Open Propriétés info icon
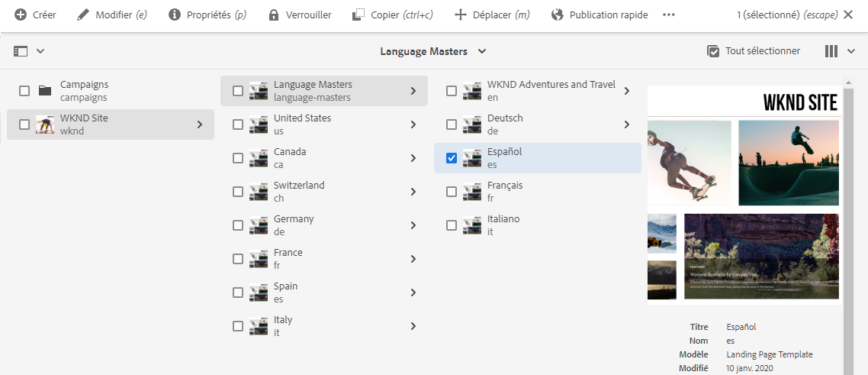The width and height of the screenshot is (868, 375). tap(175, 15)
